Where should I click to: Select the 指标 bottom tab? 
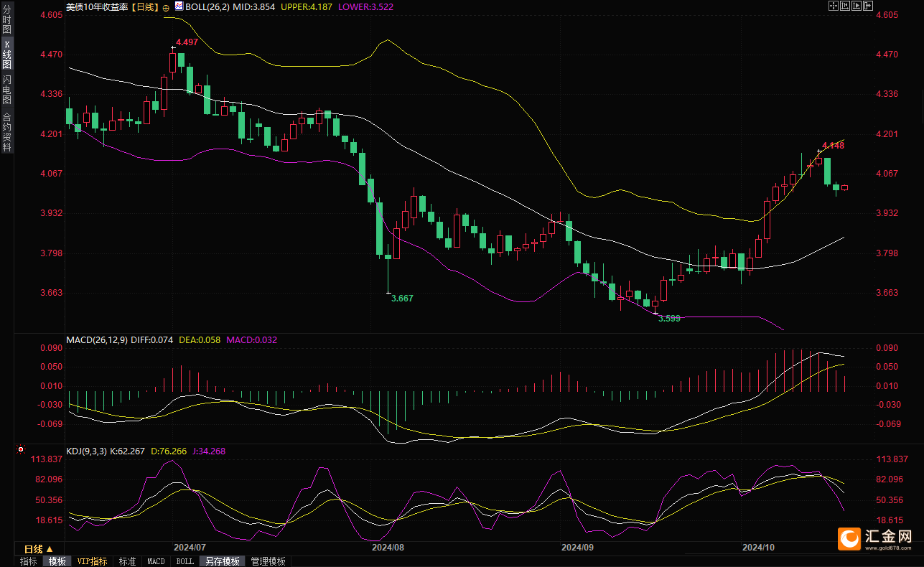pyautogui.click(x=29, y=561)
